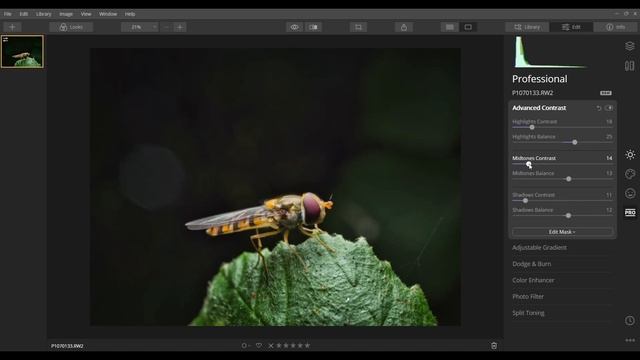Image resolution: width=640 pixels, height=360 pixels.
Task: Adjust the Highlights Balance slider
Action: [x=575, y=142]
